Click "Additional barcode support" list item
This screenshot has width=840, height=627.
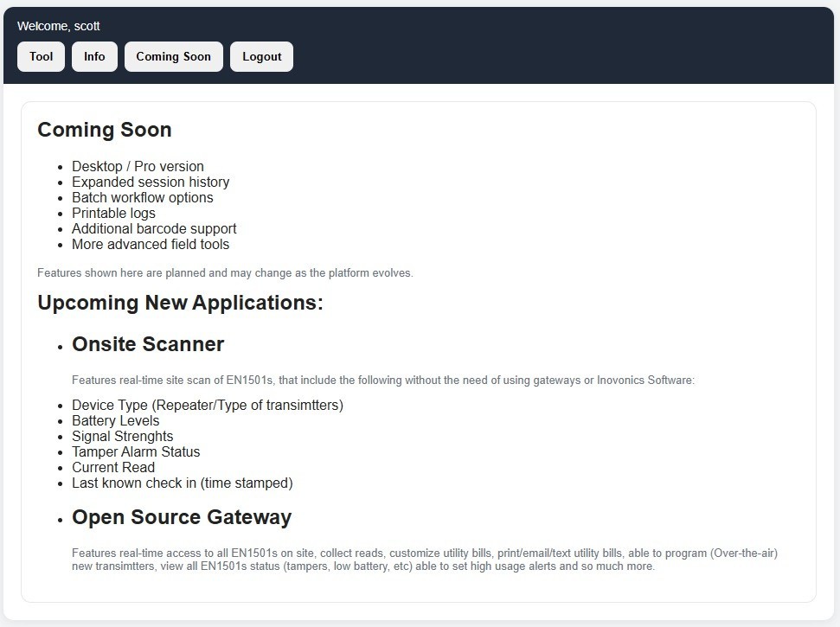click(154, 228)
